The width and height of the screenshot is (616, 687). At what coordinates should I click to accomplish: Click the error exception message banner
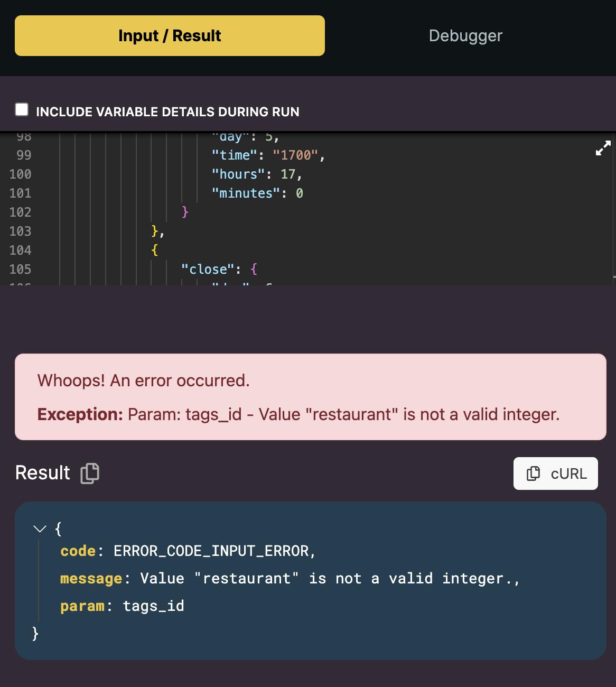311,397
